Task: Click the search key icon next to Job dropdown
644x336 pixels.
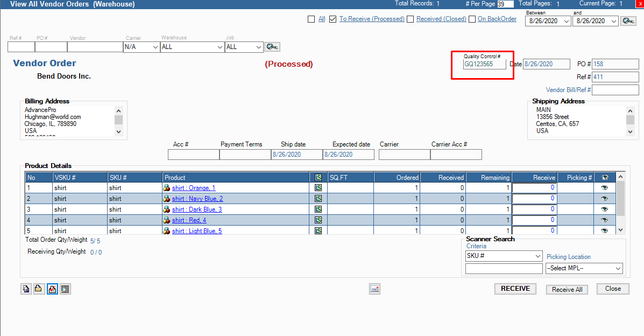Action: point(272,47)
